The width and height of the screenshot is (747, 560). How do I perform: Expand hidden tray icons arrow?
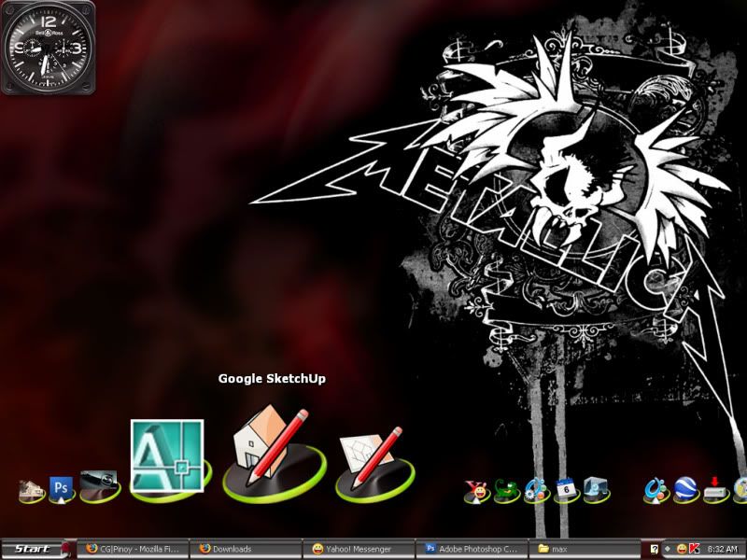pyautogui.click(x=668, y=549)
